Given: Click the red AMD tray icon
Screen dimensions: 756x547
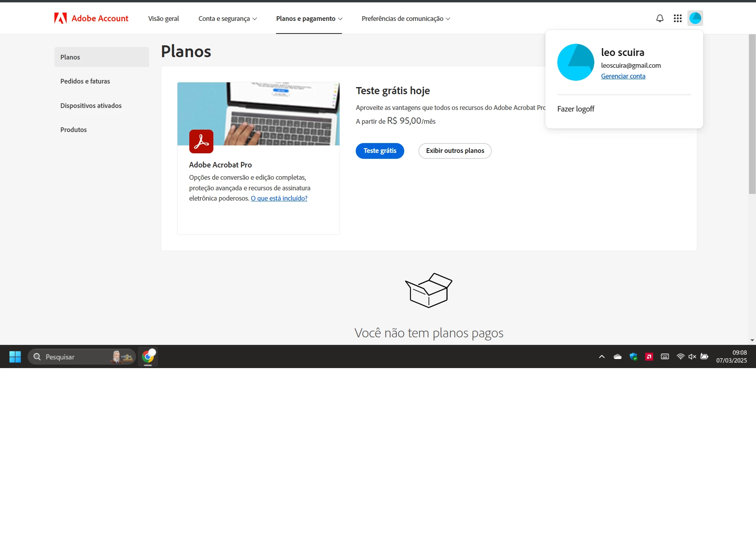Looking at the screenshot, I should click(x=649, y=357).
